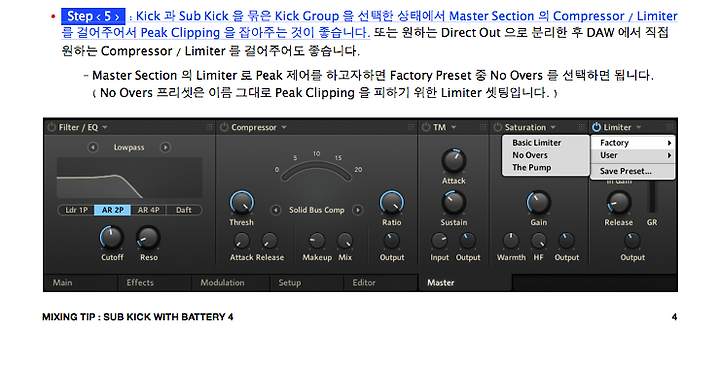The image size is (720, 365).
Task: Open the Filter / EQ preset dropdown arrow
Action: [x=105, y=127]
